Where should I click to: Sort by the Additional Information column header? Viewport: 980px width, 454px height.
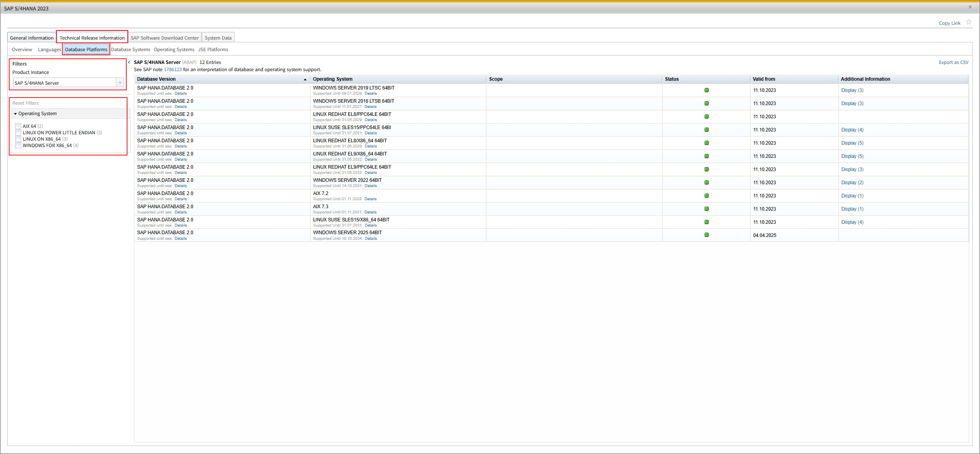pos(903,79)
